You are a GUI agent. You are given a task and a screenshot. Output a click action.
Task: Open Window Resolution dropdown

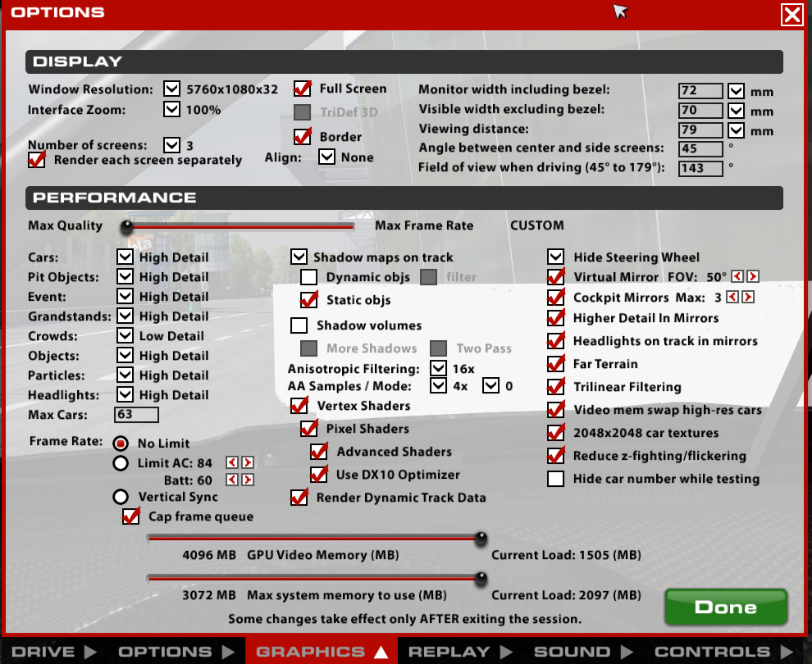click(172, 89)
